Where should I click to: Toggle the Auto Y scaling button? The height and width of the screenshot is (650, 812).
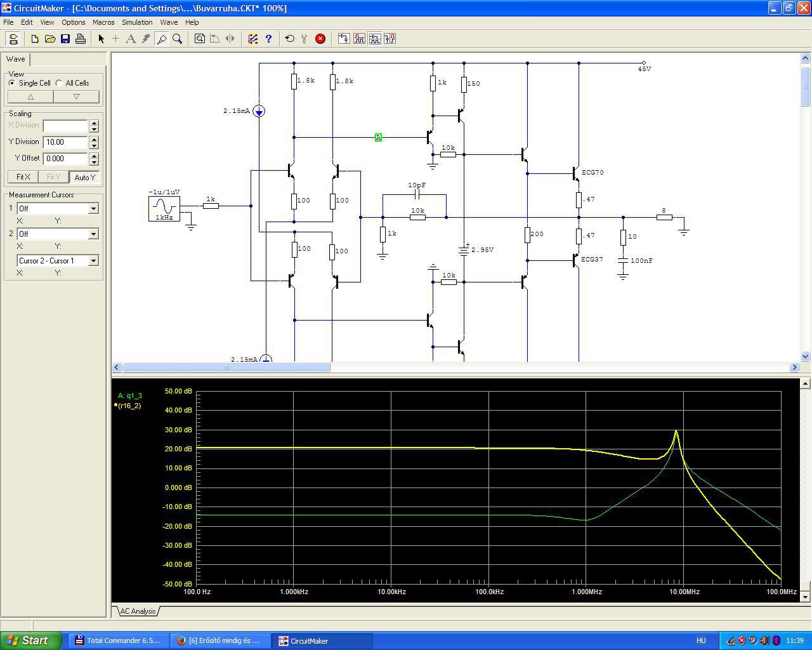click(x=84, y=177)
